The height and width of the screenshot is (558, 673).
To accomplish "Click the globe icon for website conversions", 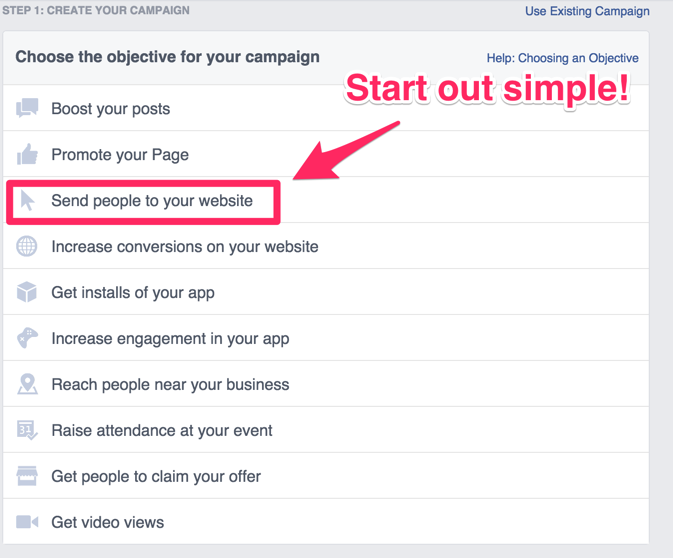I will (x=27, y=246).
